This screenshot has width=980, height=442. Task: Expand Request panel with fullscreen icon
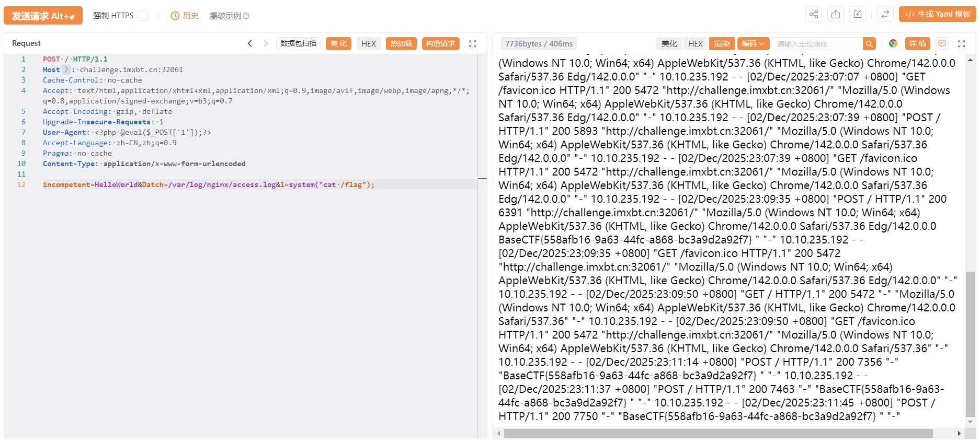click(x=473, y=44)
